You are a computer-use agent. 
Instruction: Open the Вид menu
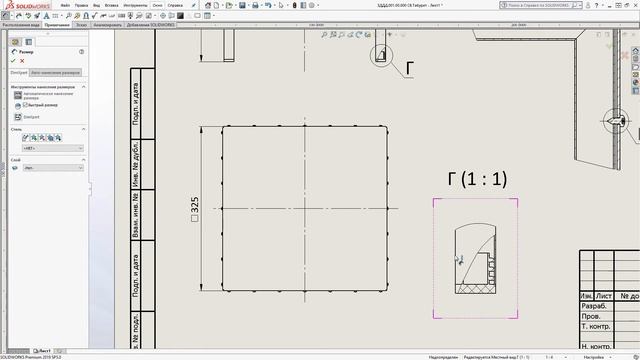96,5
